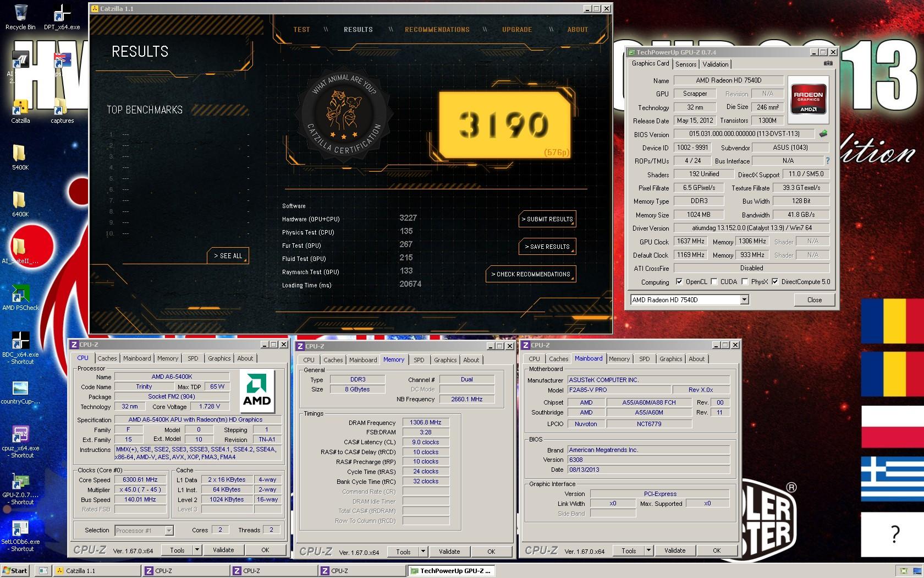
Task: Open Caches tab in first CPU-Z window
Action: click(x=107, y=358)
